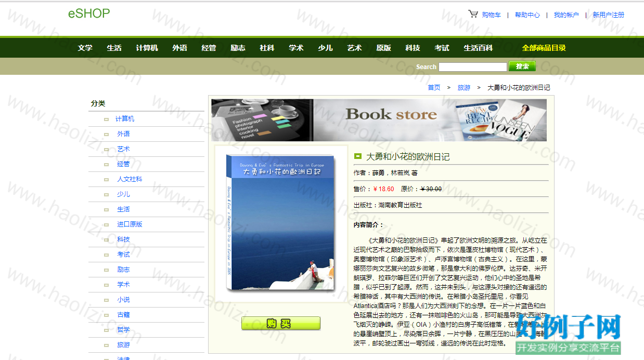
Task: Select 学术 in the green navigation bar
Action: click(x=297, y=48)
